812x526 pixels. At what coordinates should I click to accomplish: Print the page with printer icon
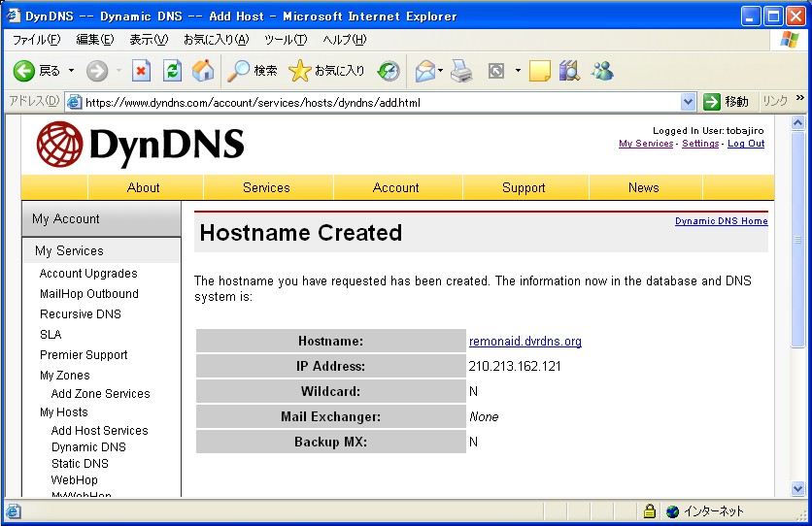coord(461,71)
